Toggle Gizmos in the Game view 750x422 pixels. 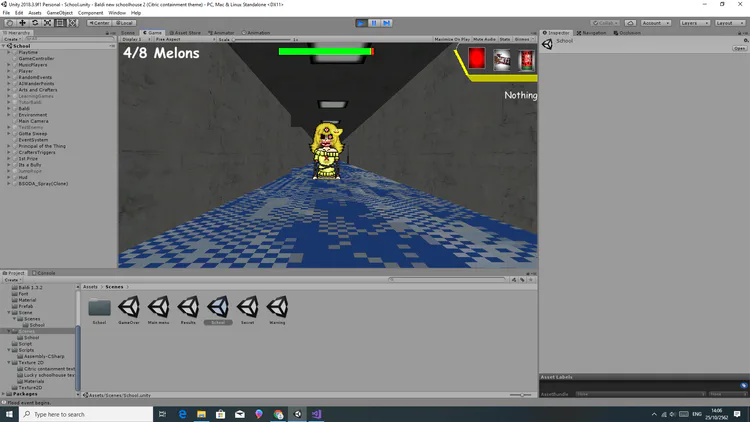point(524,39)
